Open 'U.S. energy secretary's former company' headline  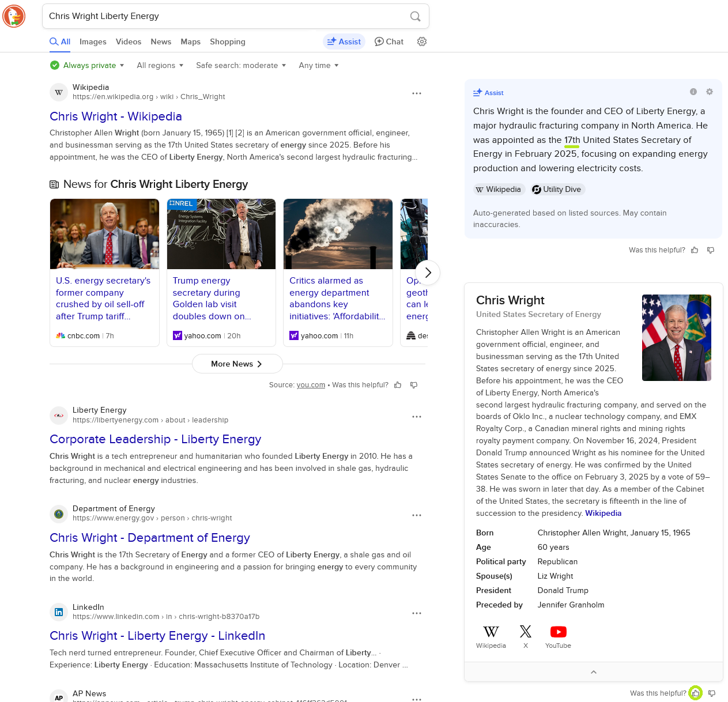coord(103,299)
